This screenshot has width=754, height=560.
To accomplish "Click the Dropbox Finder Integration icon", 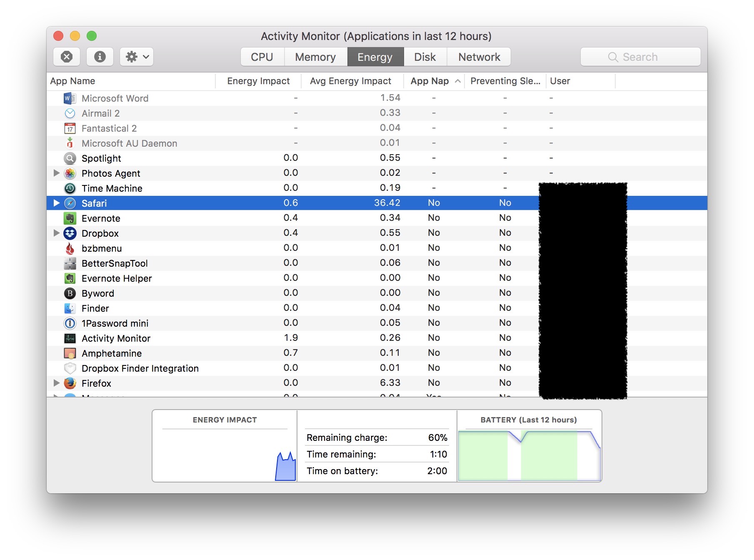I will pyautogui.click(x=70, y=368).
